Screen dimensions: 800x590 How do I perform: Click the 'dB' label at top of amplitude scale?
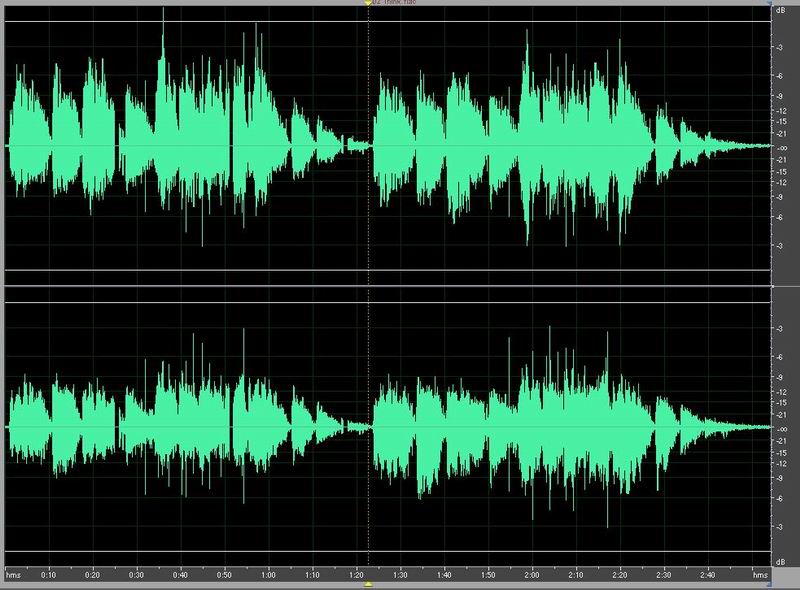tap(780, 10)
